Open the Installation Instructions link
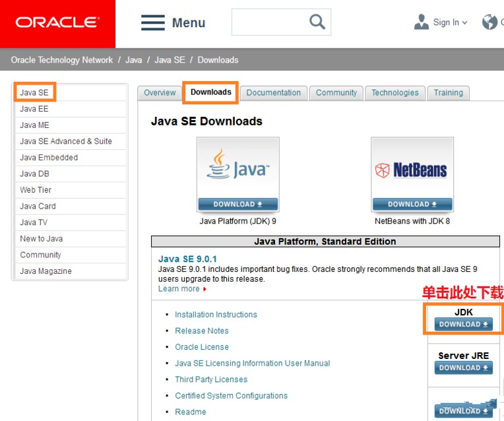 point(216,315)
